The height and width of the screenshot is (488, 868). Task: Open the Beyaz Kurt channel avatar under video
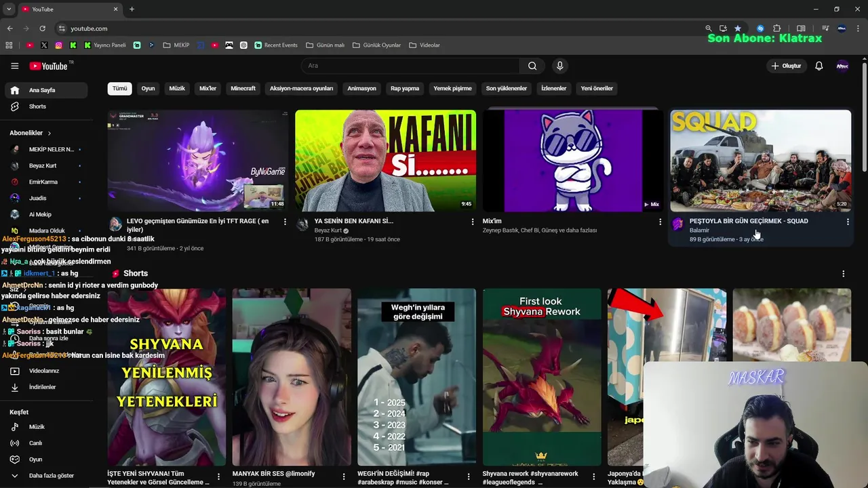click(303, 224)
